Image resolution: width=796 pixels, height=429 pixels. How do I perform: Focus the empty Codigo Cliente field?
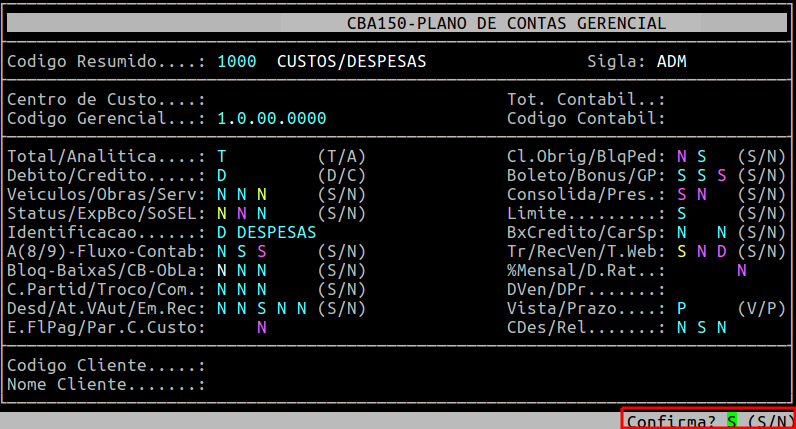[260, 365]
